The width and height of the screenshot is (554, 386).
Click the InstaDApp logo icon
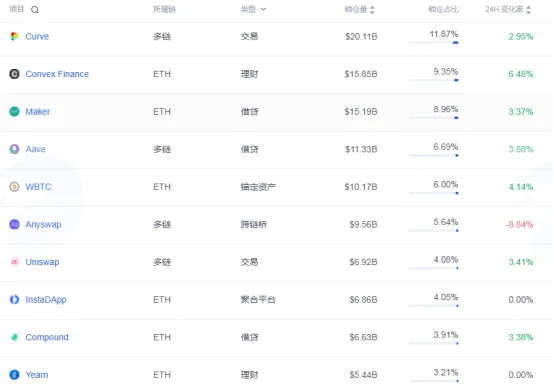(14, 299)
